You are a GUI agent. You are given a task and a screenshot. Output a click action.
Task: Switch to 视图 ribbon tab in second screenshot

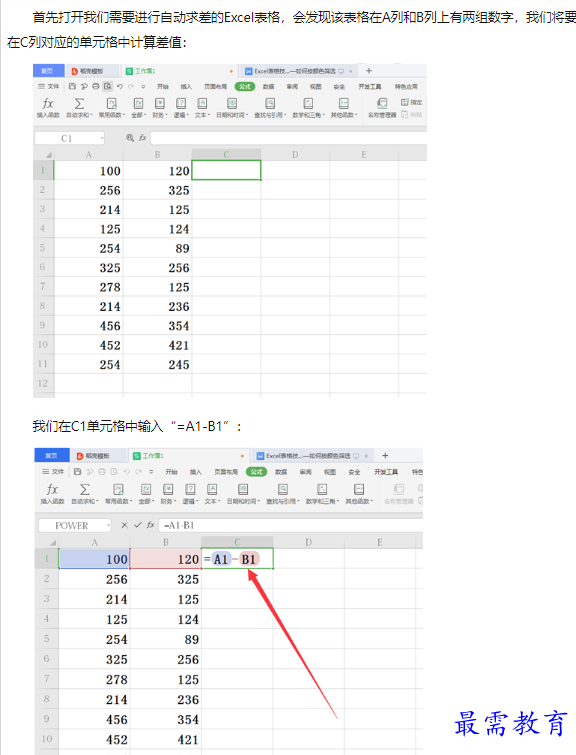click(330, 472)
